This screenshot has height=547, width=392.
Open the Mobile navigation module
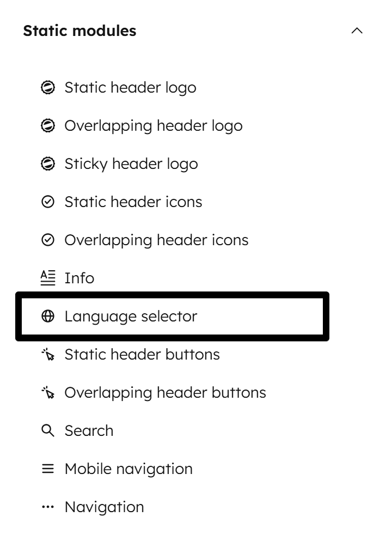coord(128,469)
